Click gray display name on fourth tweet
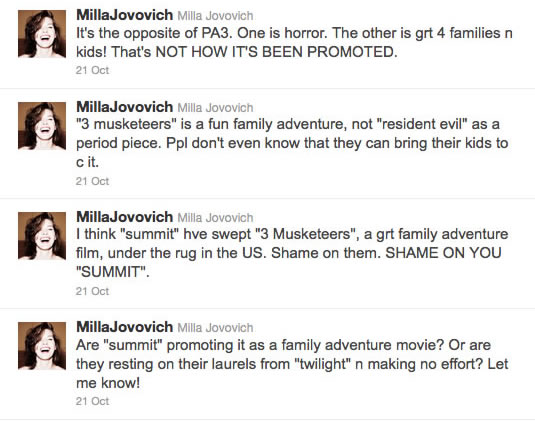 [215, 328]
